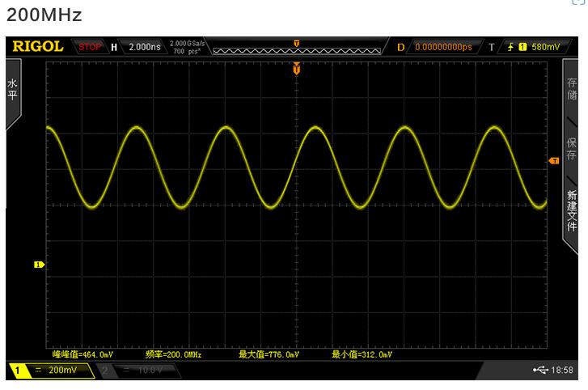Click channel 1 ground marker on left edge
Viewport: 588px width, 390px height.
(38, 265)
